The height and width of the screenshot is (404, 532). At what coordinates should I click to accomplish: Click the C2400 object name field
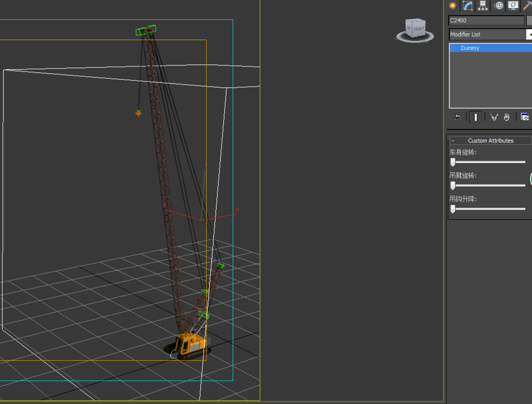point(486,21)
